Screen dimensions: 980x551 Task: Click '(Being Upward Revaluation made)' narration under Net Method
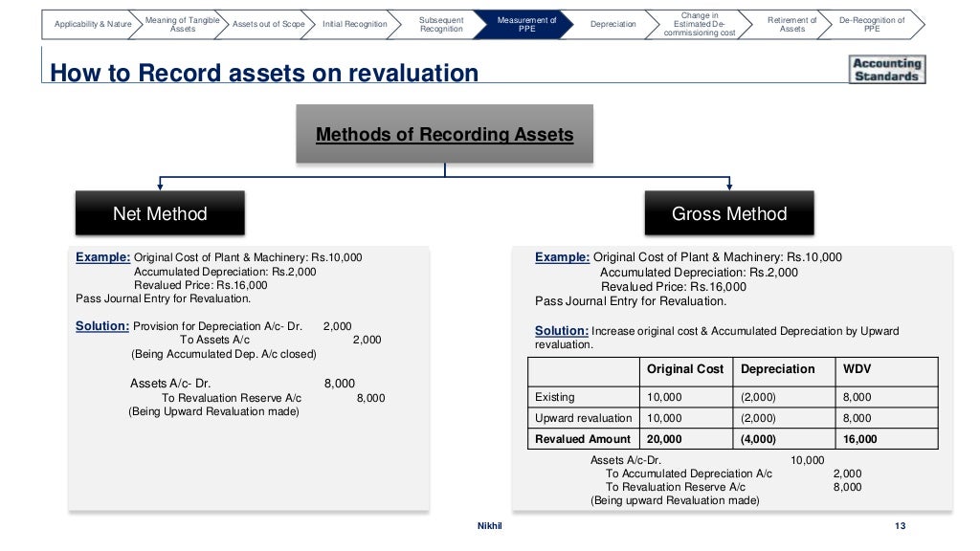[x=213, y=411]
